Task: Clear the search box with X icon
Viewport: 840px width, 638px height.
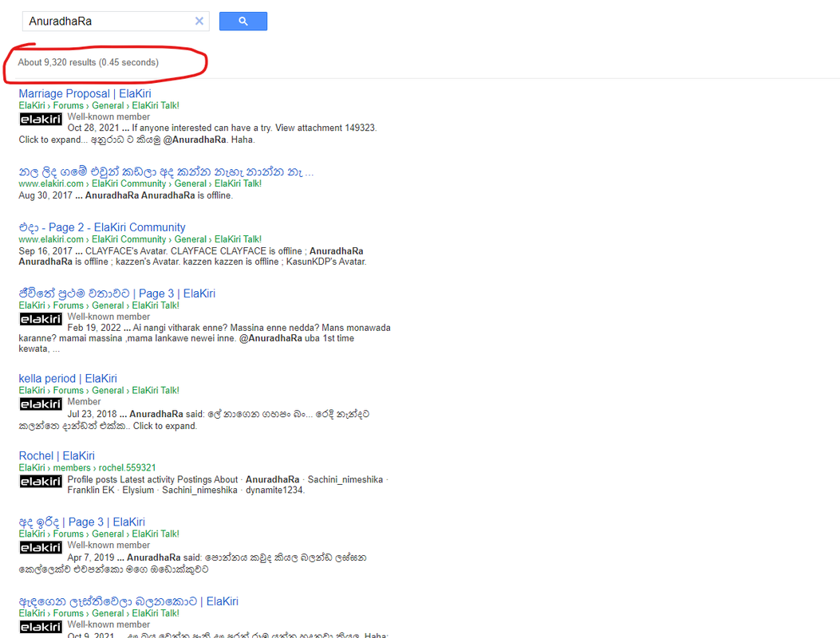Action: (x=199, y=21)
